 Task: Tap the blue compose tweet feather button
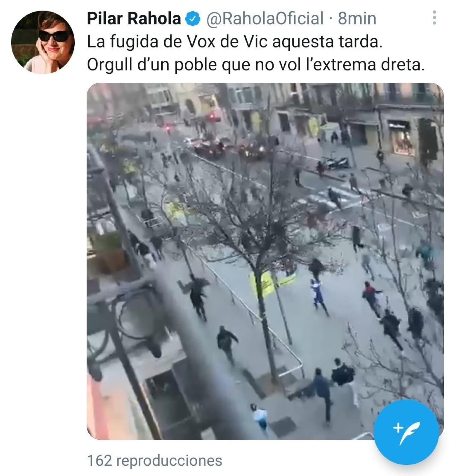pos(406,432)
